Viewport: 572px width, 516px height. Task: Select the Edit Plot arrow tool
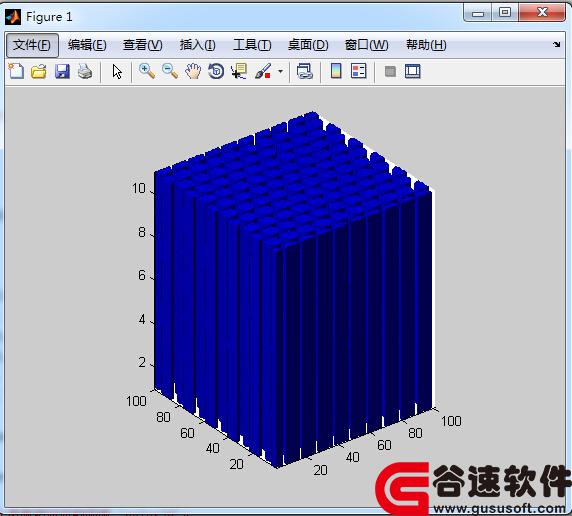[x=117, y=72]
